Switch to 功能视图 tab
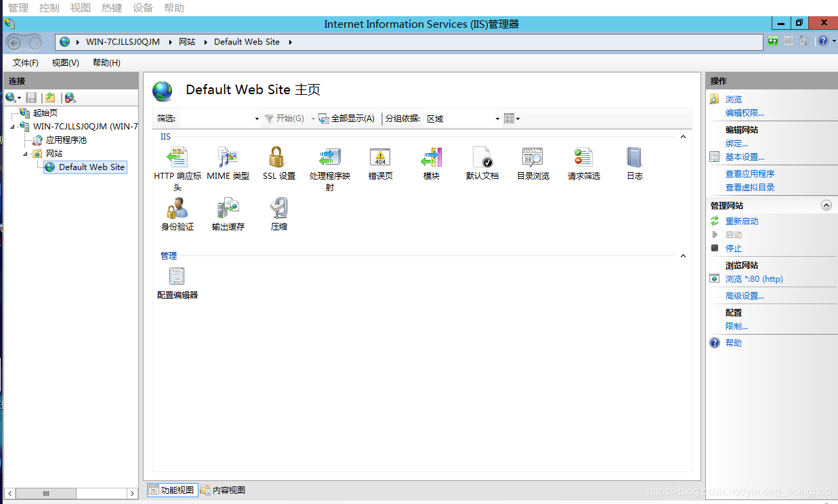838x504 pixels. click(173, 490)
